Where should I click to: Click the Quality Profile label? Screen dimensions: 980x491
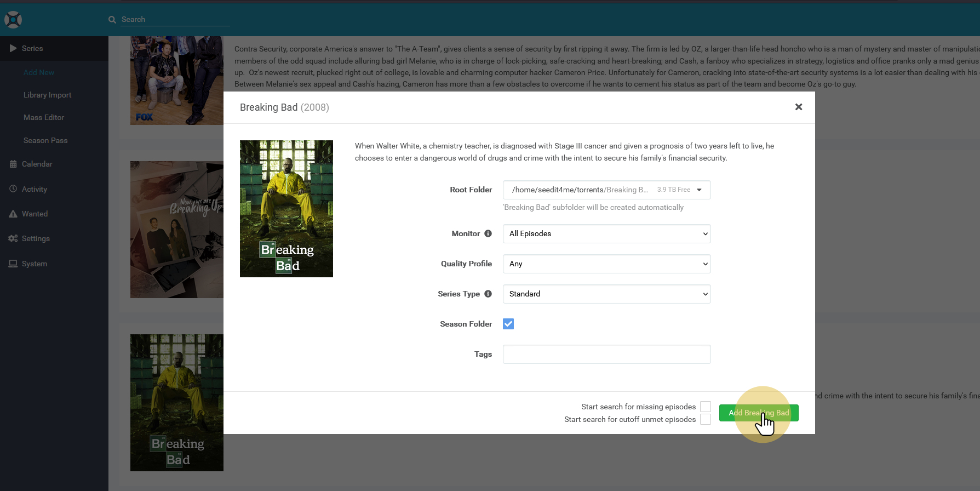pyautogui.click(x=467, y=264)
